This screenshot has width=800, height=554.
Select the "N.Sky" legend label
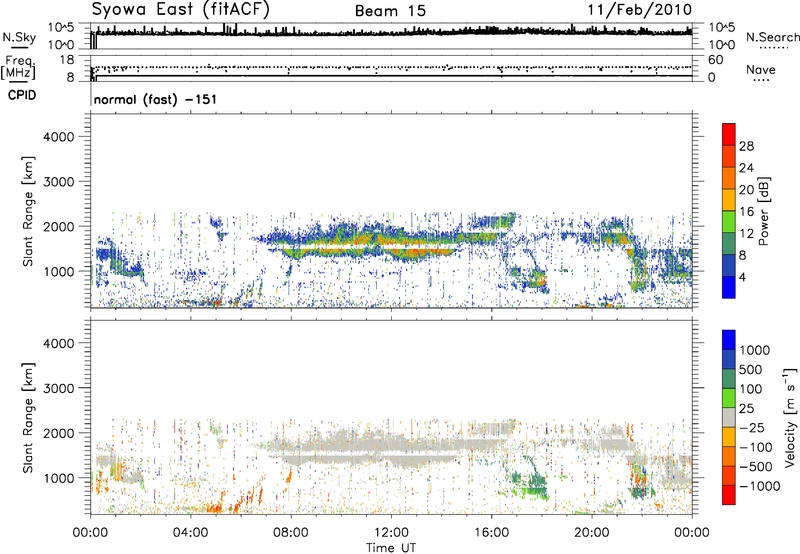pyautogui.click(x=19, y=37)
